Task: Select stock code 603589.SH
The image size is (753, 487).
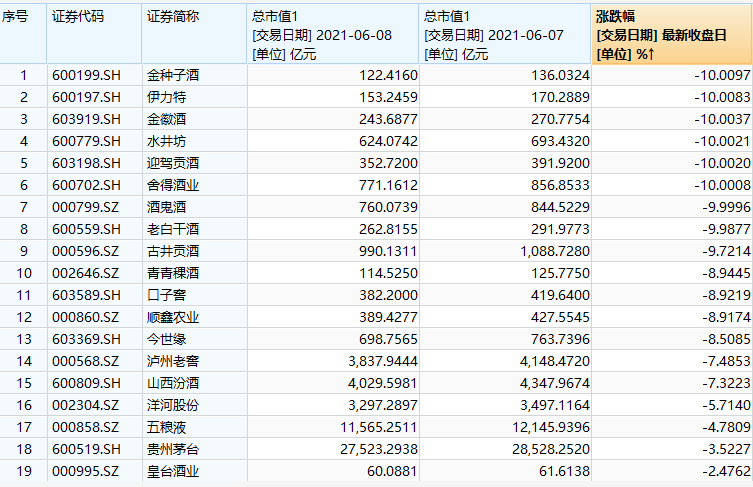Action: point(86,295)
